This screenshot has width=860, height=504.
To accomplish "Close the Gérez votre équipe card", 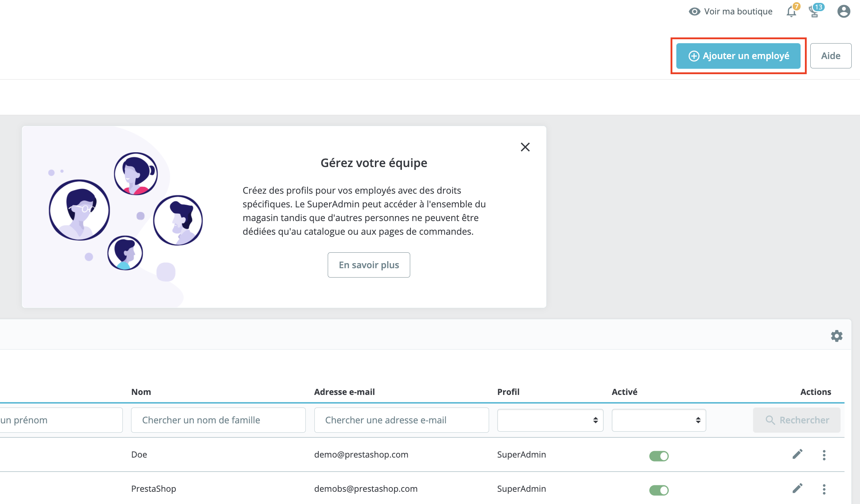I will point(525,147).
